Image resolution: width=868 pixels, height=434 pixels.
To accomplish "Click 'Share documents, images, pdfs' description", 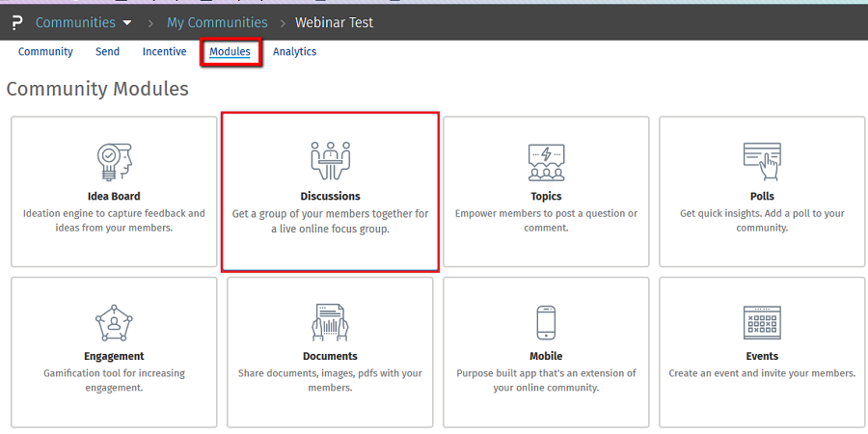I will click(x=331, y=380).
